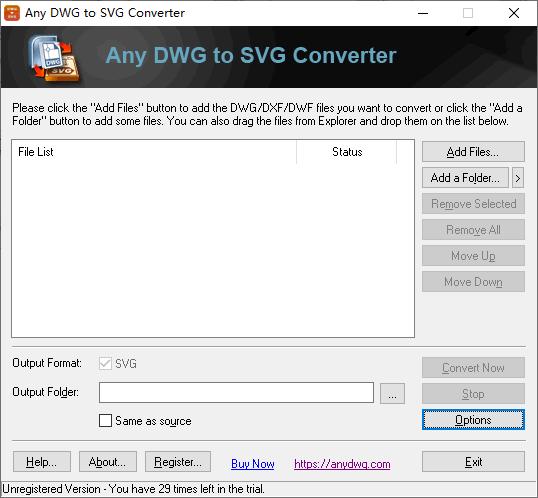Viewport: 538px width, 498px height.
Task: Minimize the converter window
Action: click(x=423, y=13)
